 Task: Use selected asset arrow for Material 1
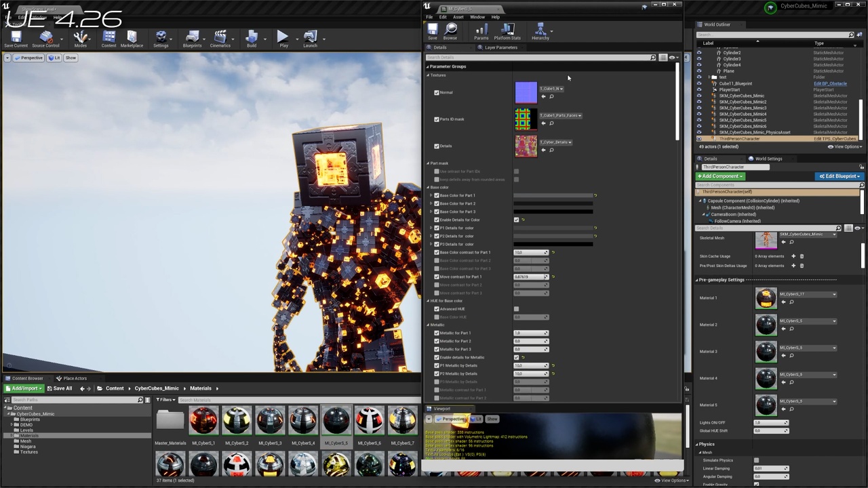click(783, 302)
